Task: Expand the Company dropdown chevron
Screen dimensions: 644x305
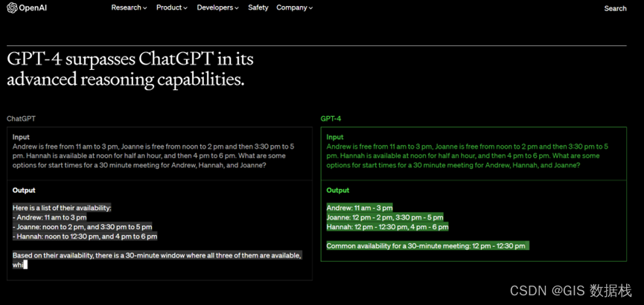Action: tap(310, 8)
